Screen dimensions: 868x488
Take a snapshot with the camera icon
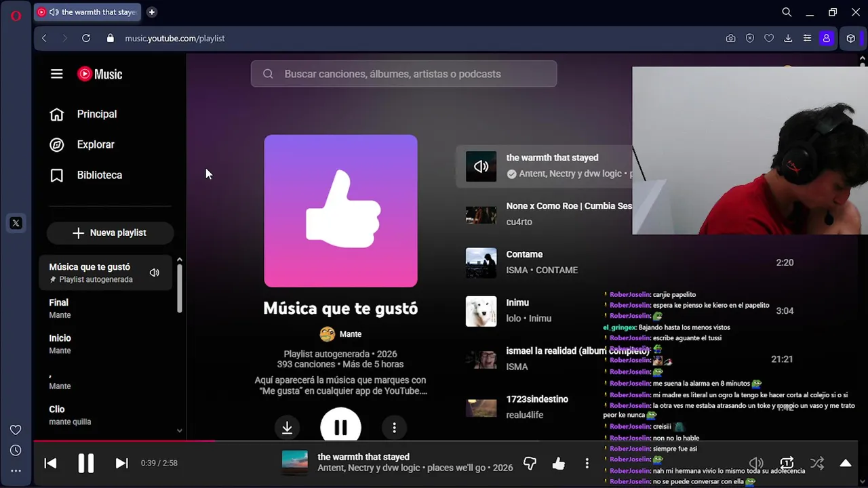[x=730, y=39]
